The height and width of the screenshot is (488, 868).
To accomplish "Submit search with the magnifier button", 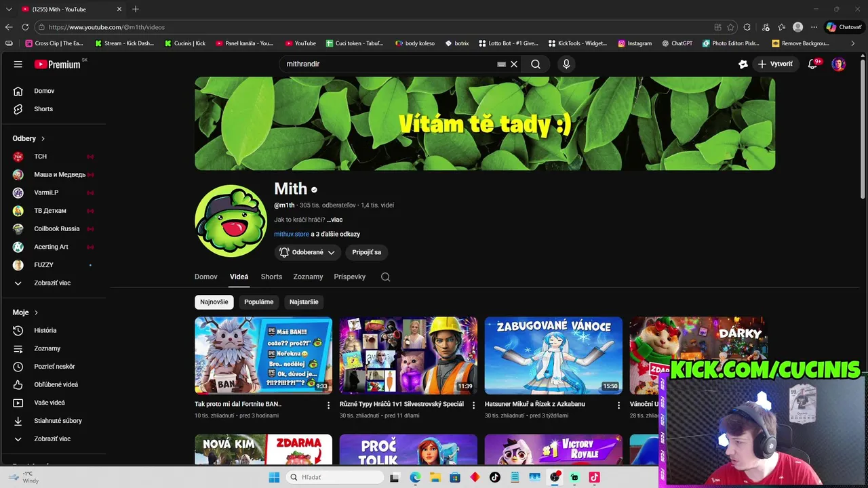I will click(536, 64).
